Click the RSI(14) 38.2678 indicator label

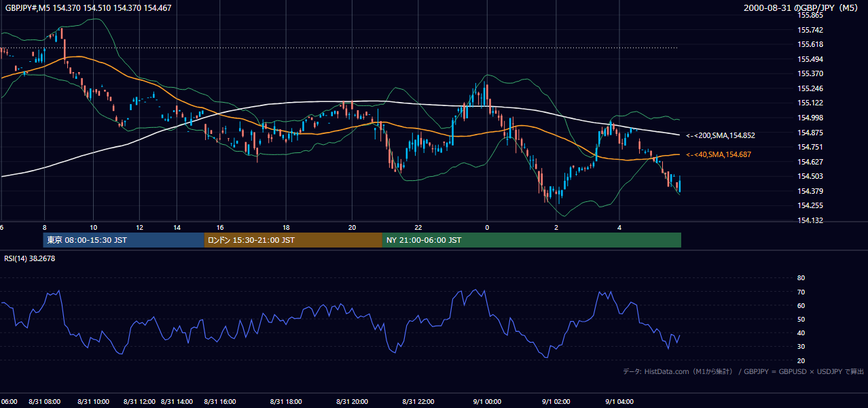pos(29,258)
